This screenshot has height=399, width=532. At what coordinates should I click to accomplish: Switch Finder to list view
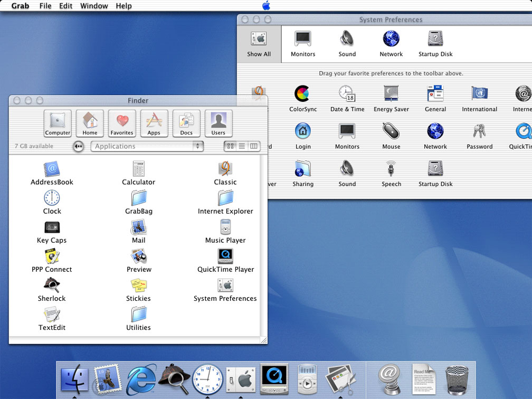(x=242, y=146)
